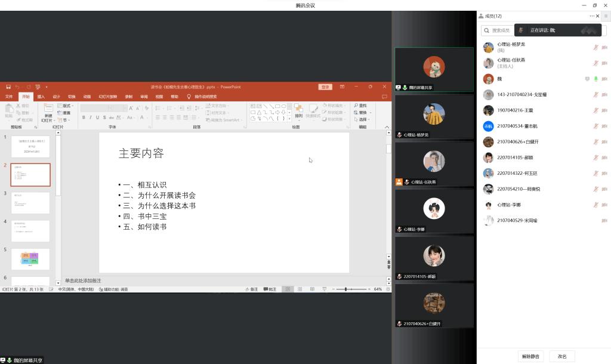The height and width of the screenshot is (364, 611).
Task: Apply bold formatting in the Font group
Action: 84,118
